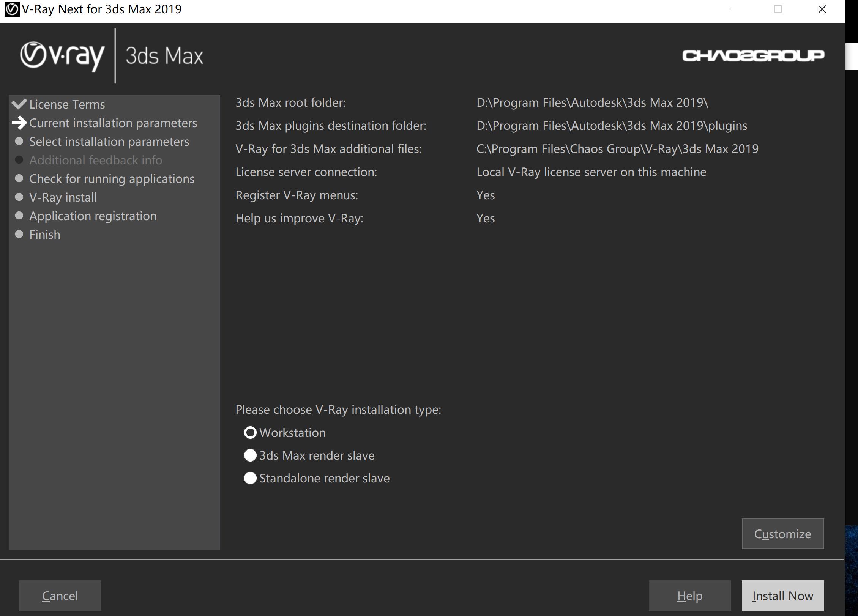The width and height of the screenshot is (858, 616).
Task: Select the 3ds Max render slave option
Action: [251, 455]
